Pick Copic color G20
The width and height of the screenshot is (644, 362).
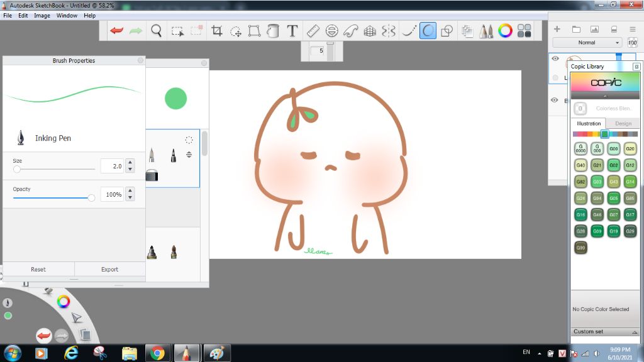tap(630, 148)
